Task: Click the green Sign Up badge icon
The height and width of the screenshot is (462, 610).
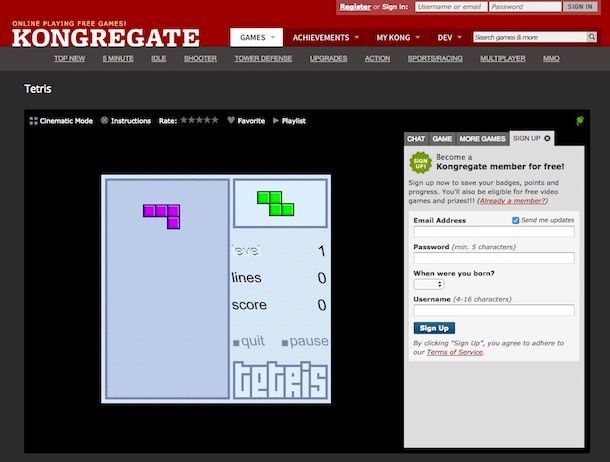Action: 421,163
